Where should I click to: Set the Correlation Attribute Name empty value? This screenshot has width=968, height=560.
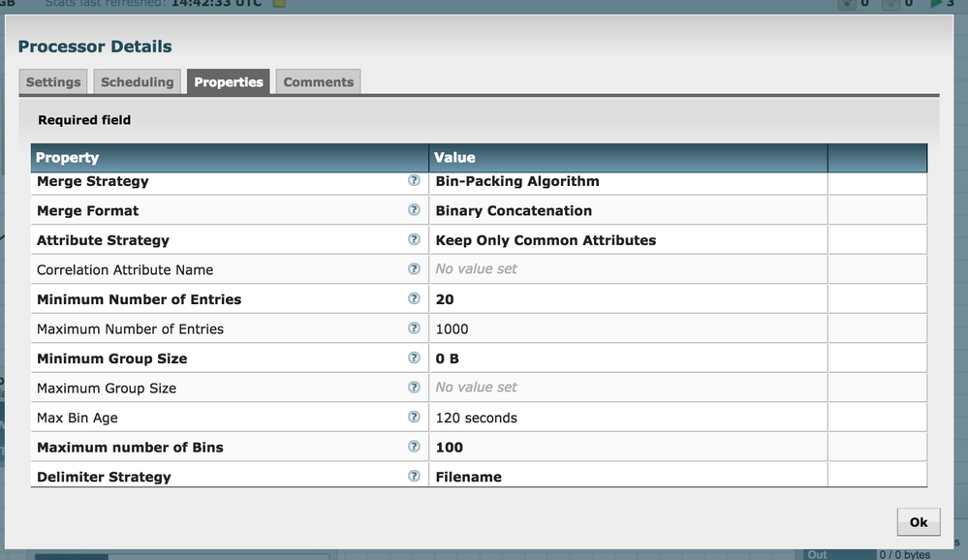tap(629, 269)
